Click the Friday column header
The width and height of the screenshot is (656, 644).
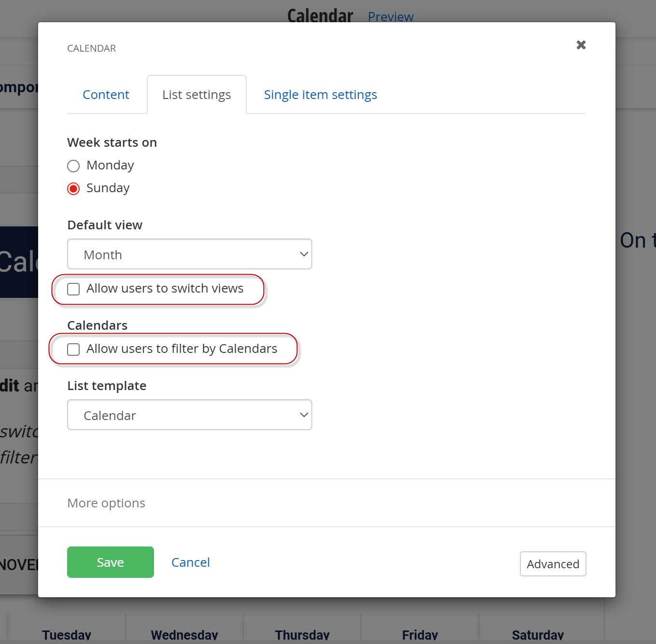[x=420, y=634]
